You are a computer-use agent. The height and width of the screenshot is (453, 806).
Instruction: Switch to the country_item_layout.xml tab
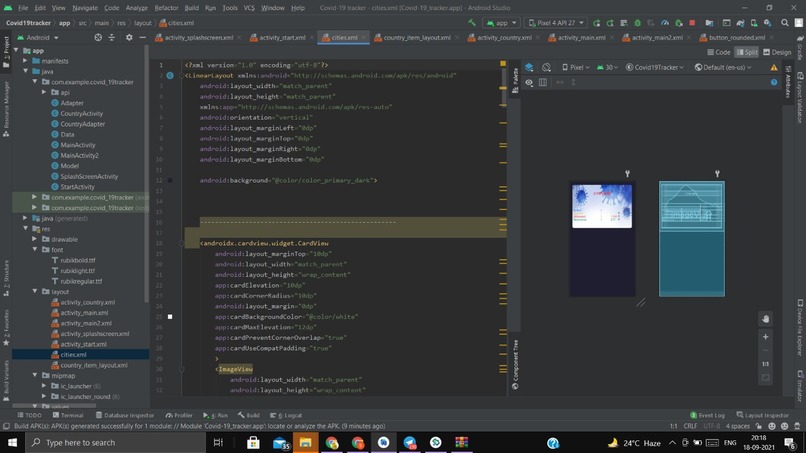coord(416,38)
